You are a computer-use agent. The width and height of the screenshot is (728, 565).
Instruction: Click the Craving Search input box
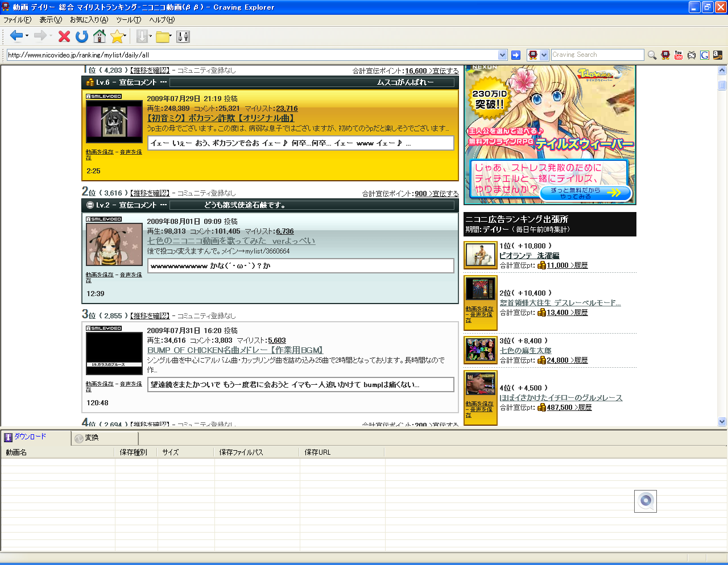coord(597,55)
